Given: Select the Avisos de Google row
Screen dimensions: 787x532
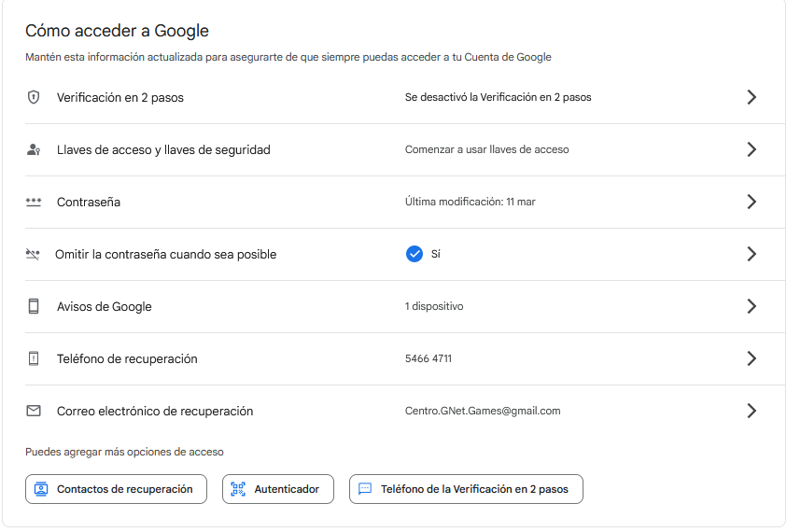Looking at the screenshot, I should pyautogui.click(x=105, y=306).
